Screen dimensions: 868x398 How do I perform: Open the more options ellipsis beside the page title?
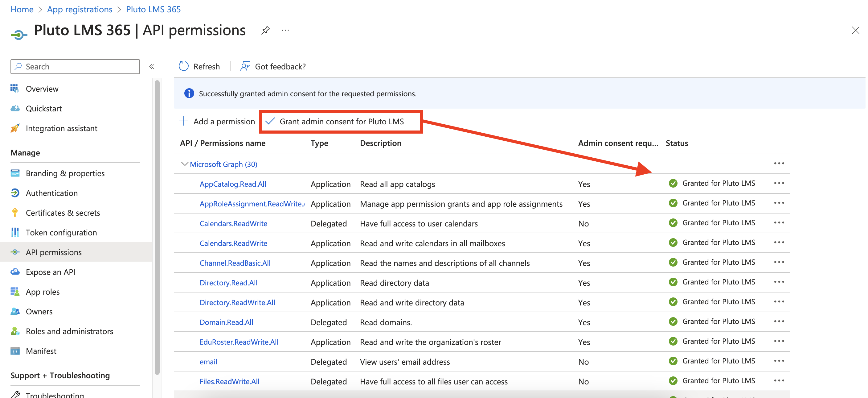point(285,30)
